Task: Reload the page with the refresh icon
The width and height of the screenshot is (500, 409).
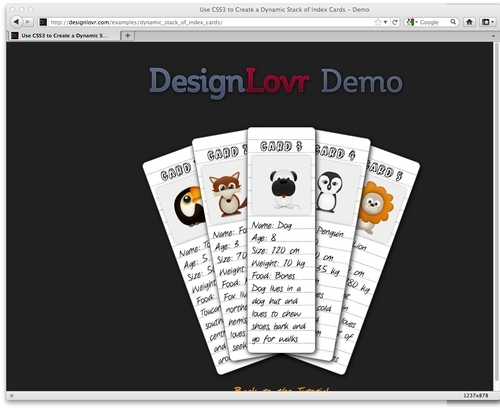Action: pos(395,22)
